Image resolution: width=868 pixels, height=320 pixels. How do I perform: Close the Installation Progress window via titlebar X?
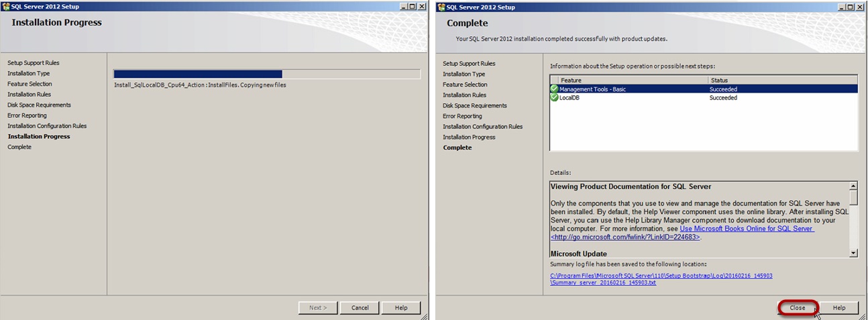[421, 6]
